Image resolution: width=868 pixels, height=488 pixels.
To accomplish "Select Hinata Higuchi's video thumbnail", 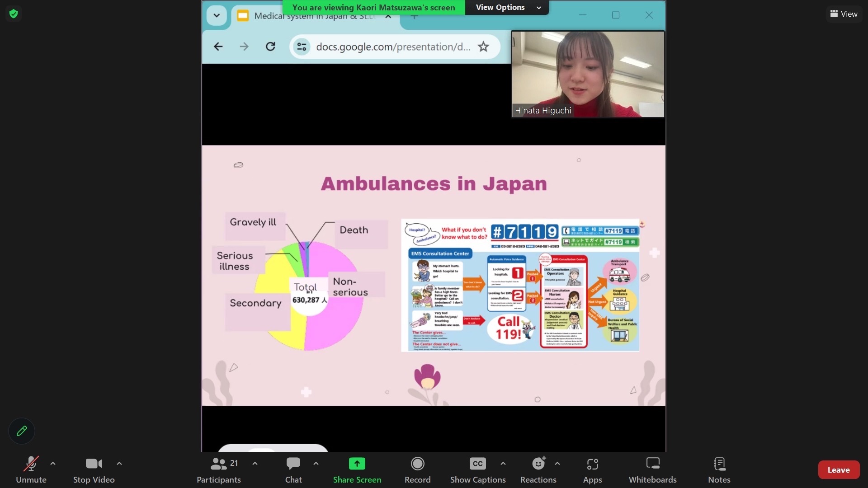I will [x=588, y=74].
